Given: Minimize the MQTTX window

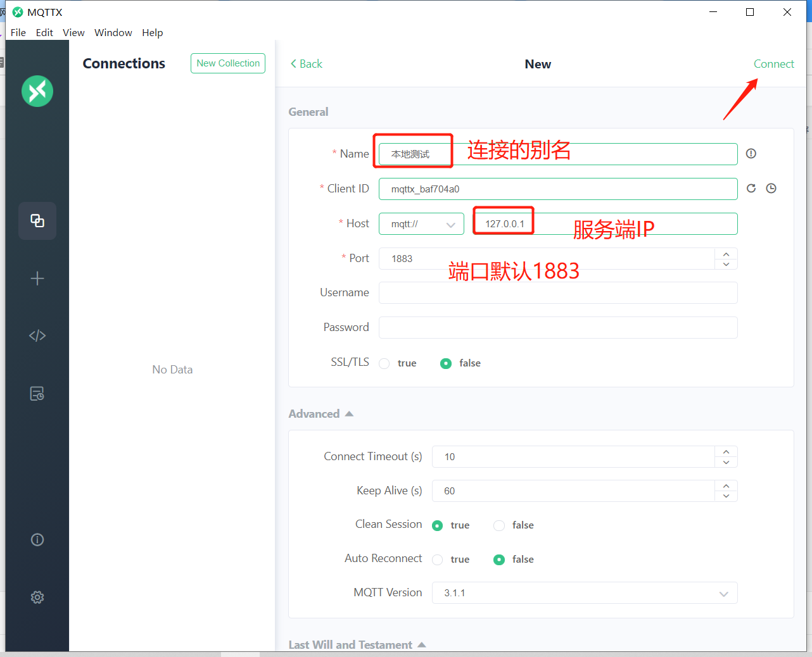Looking at the screenshot, I should tap(713, 12).
